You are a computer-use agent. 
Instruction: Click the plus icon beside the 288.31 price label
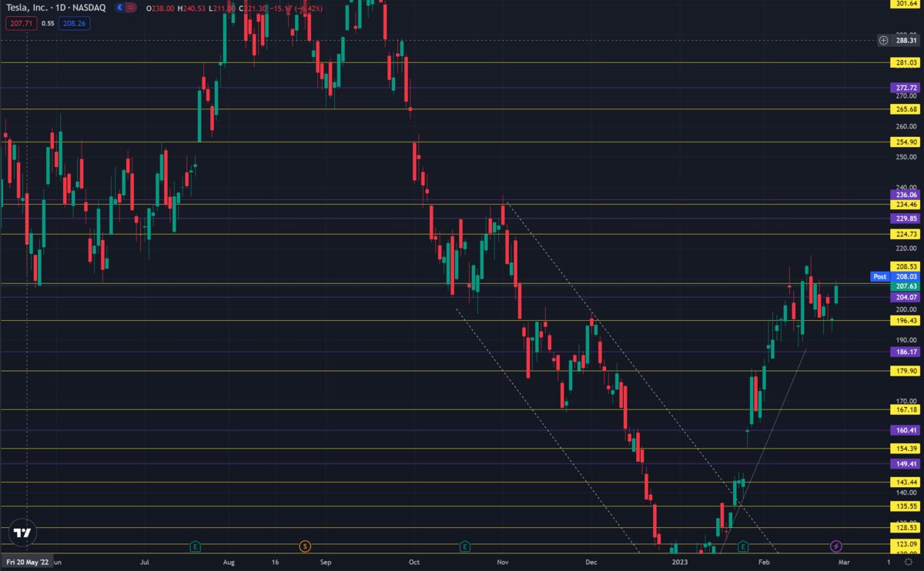(x=883, y=40)
